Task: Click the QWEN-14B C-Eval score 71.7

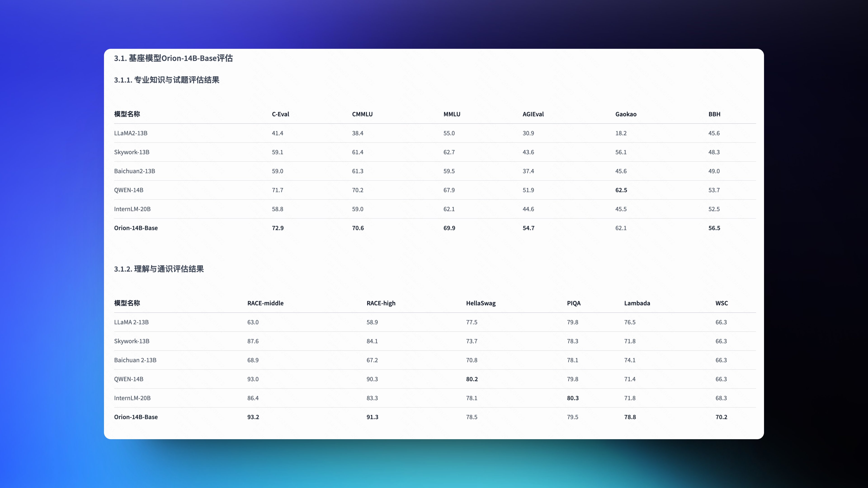Action: 277,190
